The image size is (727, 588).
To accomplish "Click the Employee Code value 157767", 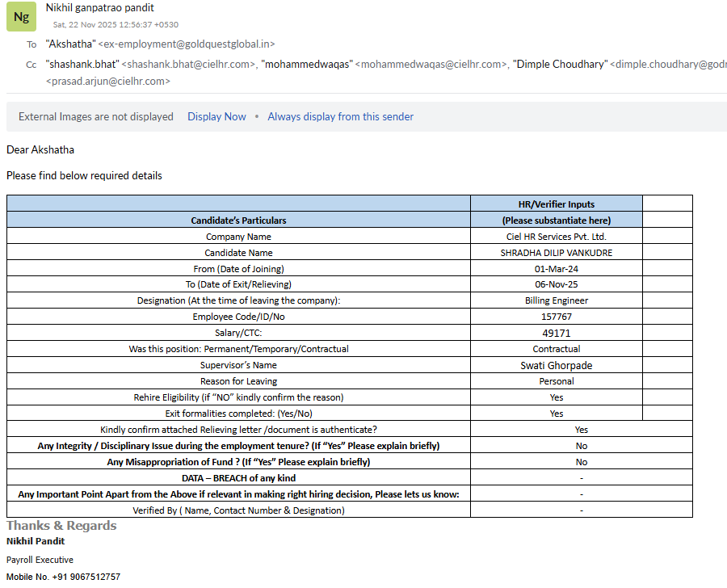I will pos(556,317).
